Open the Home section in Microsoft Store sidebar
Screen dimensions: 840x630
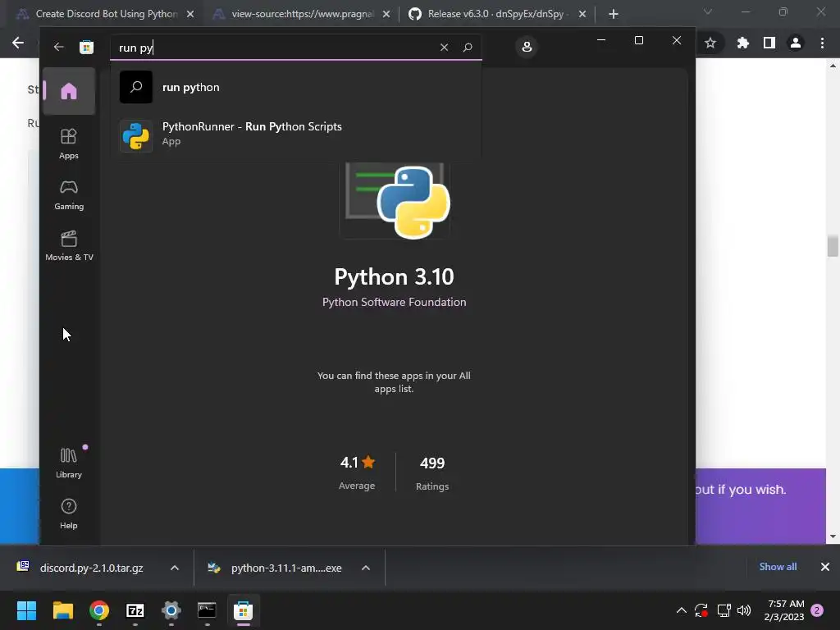click(69, 91)
